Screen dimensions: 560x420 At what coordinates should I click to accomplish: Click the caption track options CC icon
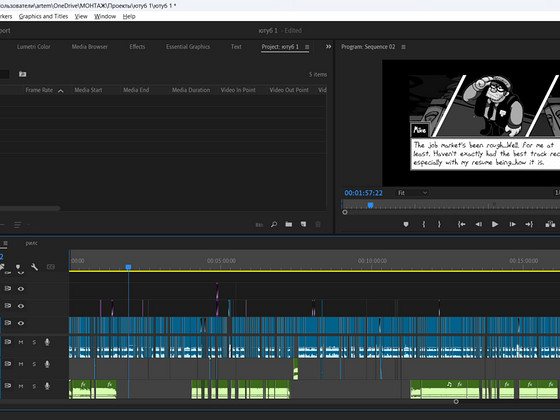51,267
